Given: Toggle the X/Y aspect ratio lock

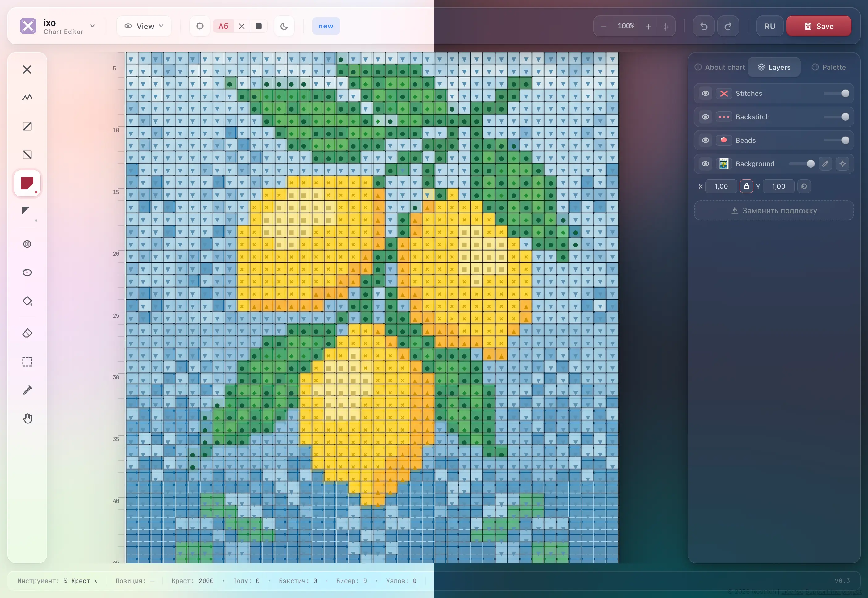Looking at the screenshot, I should (746, 186).
